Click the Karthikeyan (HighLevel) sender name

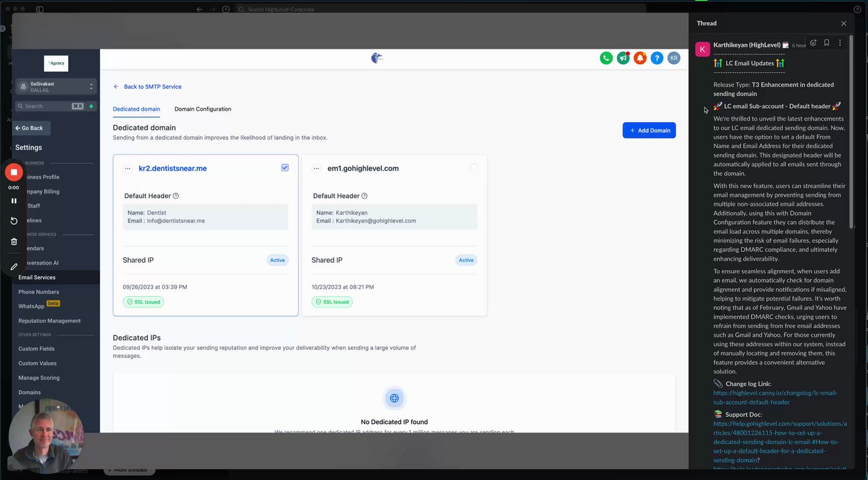tap(747, 45)
